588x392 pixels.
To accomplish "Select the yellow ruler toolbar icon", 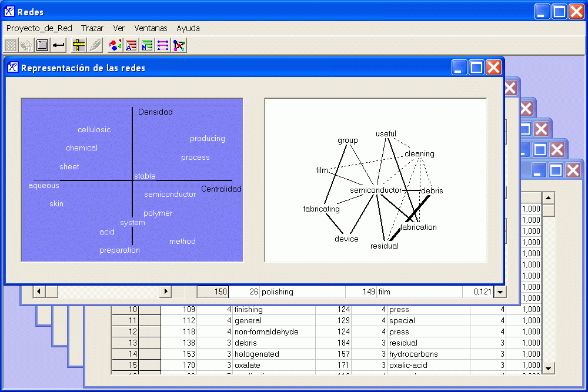I will tap(78, 45).
